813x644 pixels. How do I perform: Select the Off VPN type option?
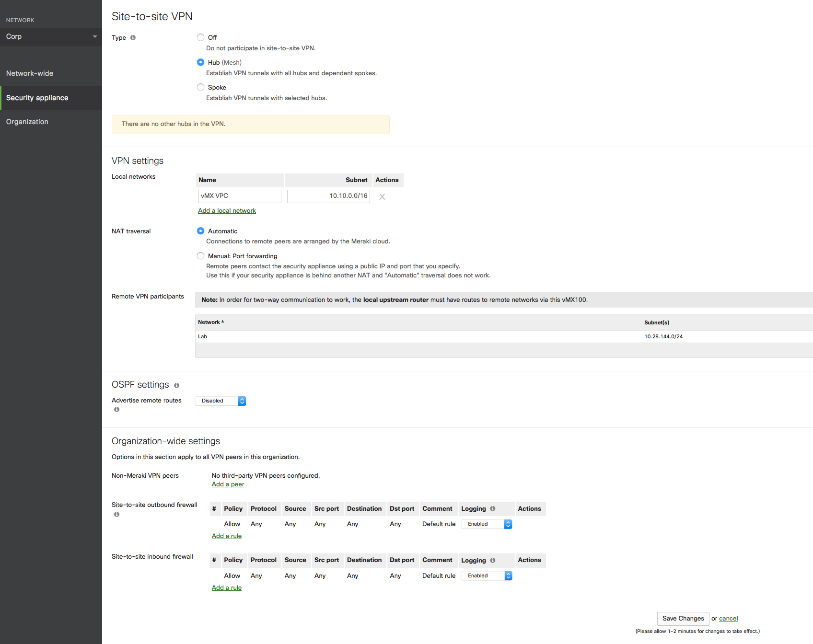tap(200, 37)
